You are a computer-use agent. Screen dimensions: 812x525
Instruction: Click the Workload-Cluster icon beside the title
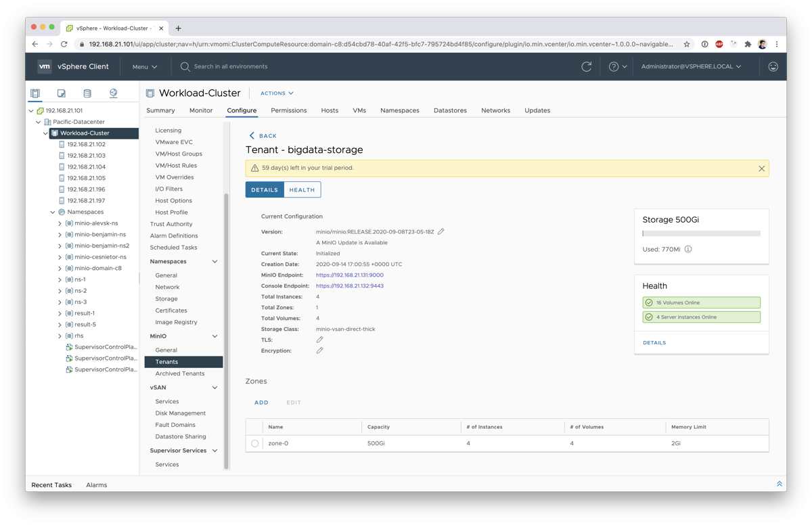click(150, 93)
